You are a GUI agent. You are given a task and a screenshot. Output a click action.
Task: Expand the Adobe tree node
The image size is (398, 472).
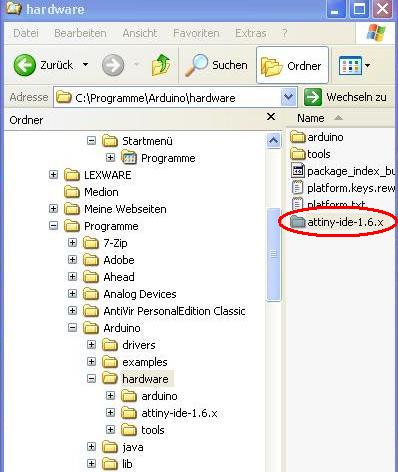[x=72, y=260]
